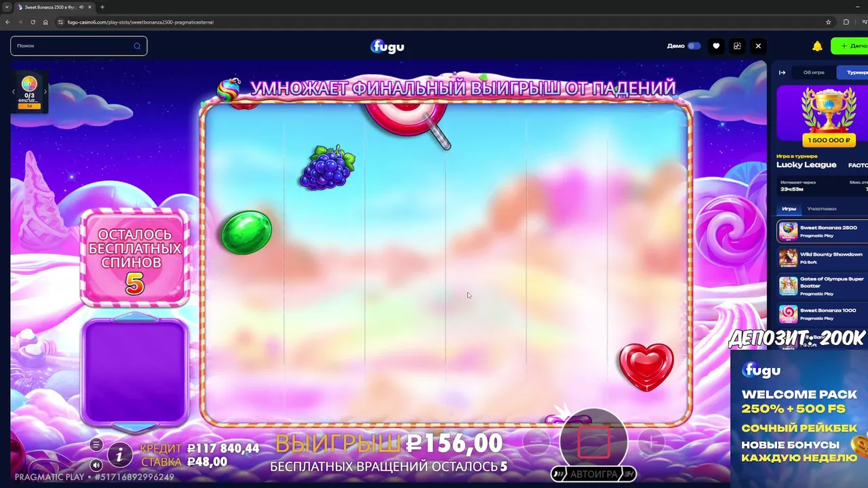Mute the tab via its audio icon
868x488 pixels.
81,7
